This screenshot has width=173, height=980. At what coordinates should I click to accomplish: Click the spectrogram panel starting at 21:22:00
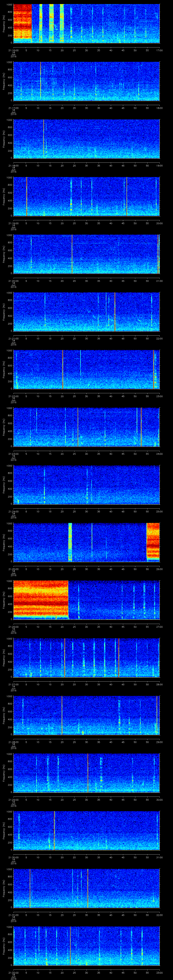[x=86, y=369]
